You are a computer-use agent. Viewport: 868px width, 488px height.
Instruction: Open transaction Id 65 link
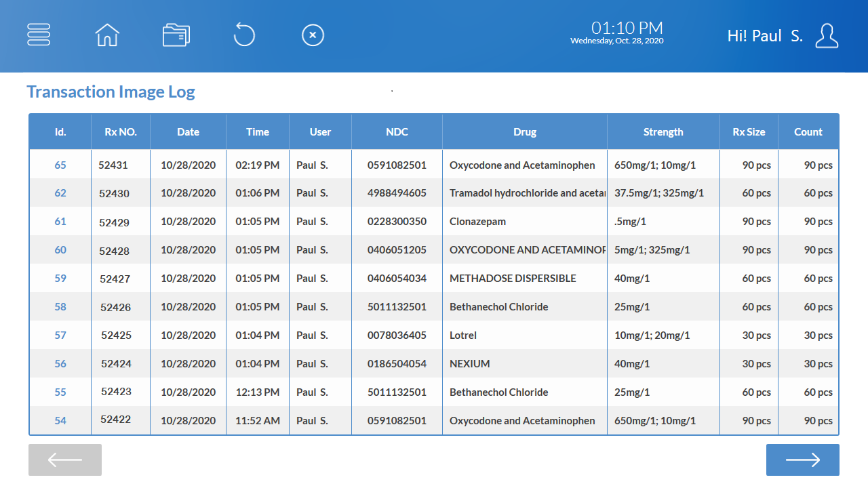click(60, 165)
